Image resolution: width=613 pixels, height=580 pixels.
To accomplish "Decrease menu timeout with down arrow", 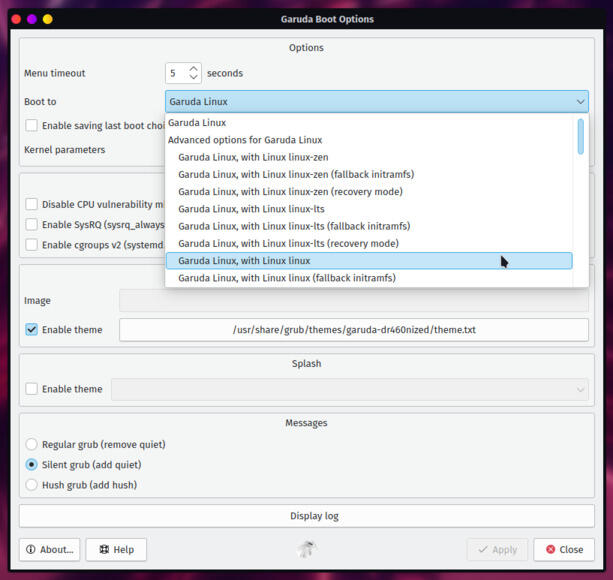I will point(193,77).
